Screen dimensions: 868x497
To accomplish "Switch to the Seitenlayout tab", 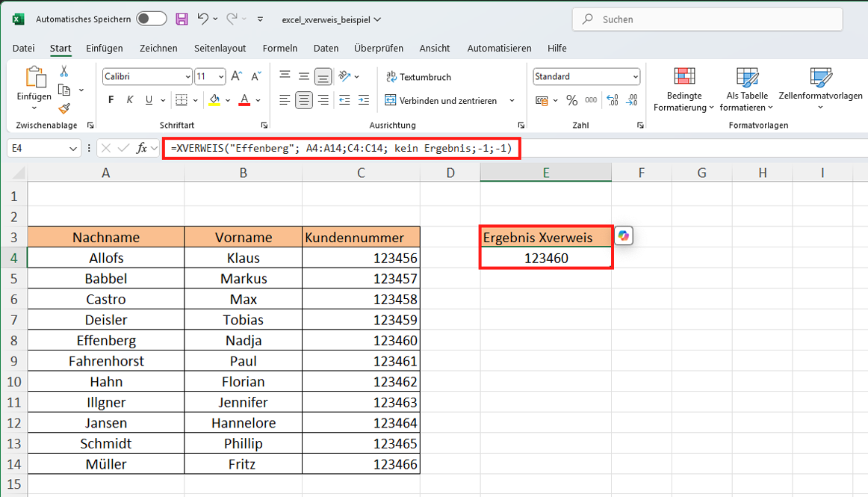I will tap(220, 48).
